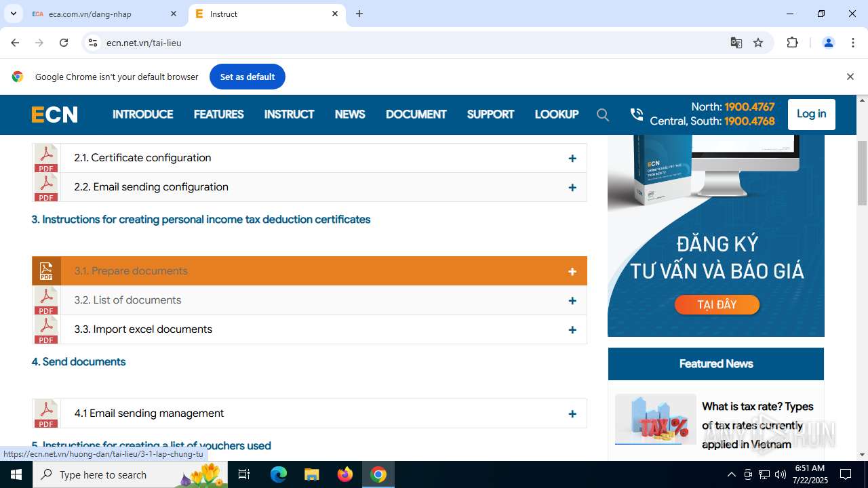Open the DOCUMENT menu

416,115
